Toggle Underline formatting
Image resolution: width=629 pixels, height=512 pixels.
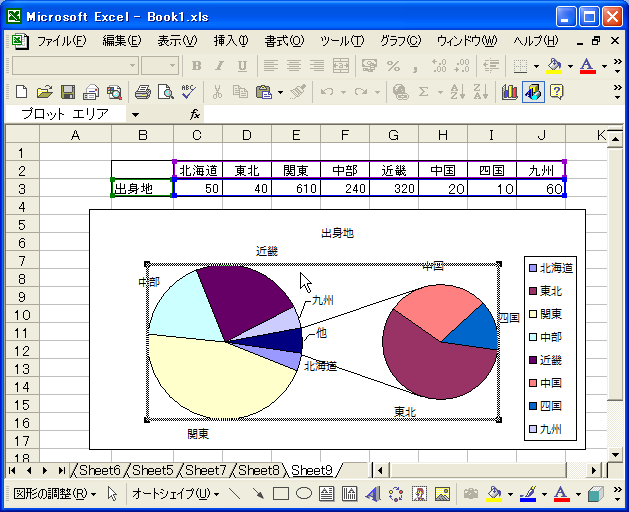[x=242, y=65]
